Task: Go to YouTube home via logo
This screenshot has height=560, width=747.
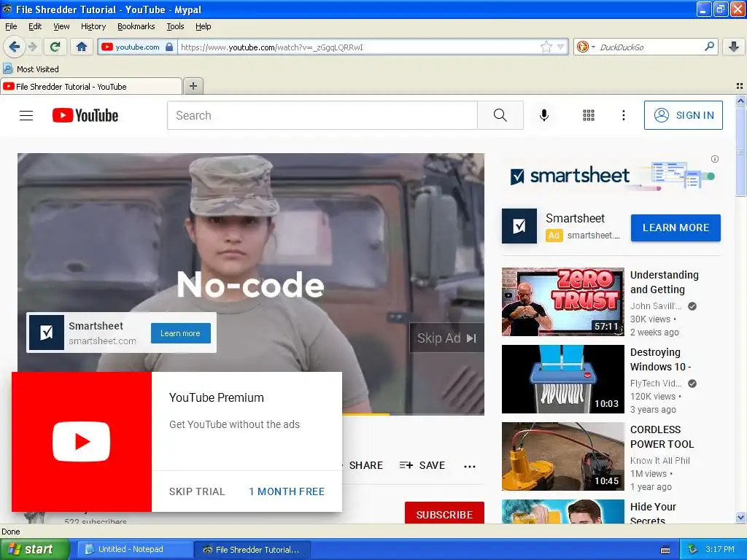Action: pyautogui.click(x=85, y=115)
